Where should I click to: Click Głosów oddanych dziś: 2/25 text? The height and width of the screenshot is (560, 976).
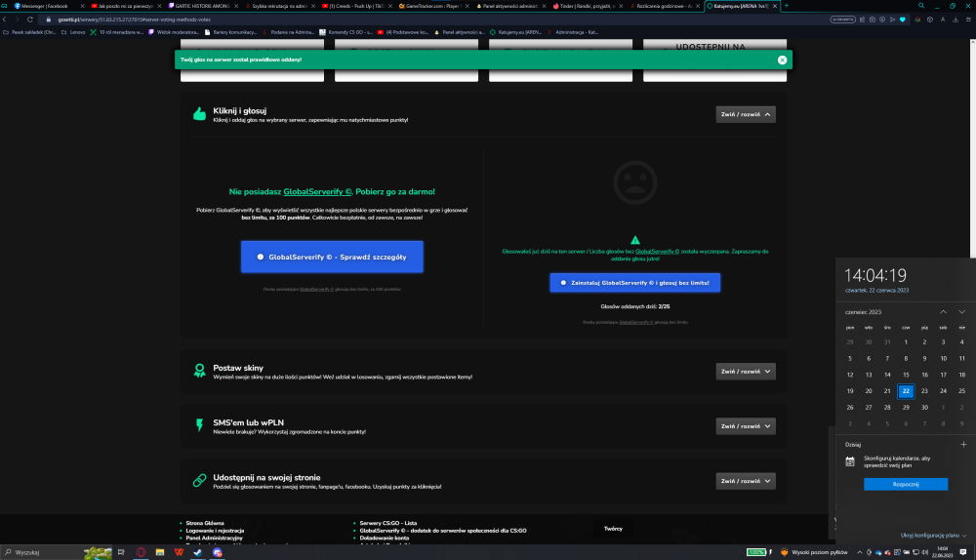click(x=635, y=306)
